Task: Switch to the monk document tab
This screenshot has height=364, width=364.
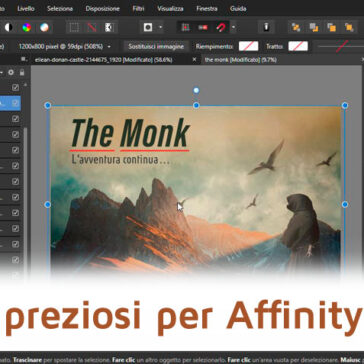Action: point(240,60)
